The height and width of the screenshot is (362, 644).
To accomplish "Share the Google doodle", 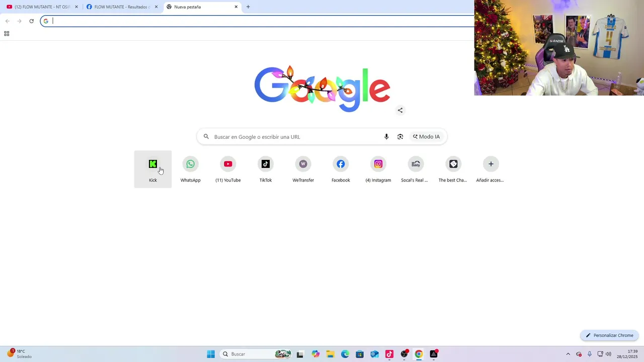I will click(400, 110).
